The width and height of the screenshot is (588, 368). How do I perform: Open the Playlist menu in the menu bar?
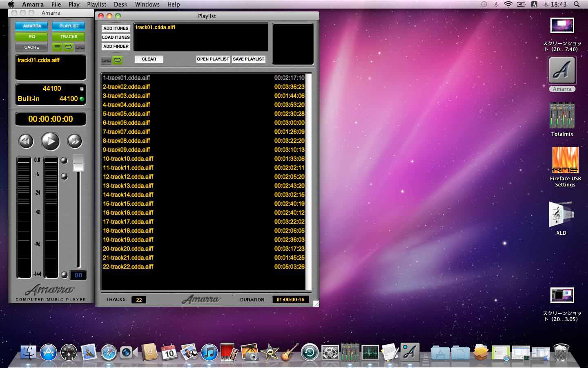[96, 4]
